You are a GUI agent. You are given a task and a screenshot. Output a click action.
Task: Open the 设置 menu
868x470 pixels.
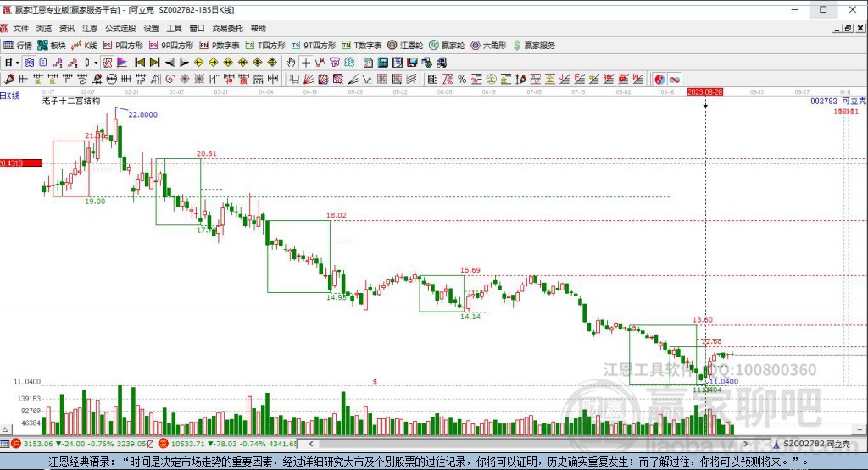(151, 28)
